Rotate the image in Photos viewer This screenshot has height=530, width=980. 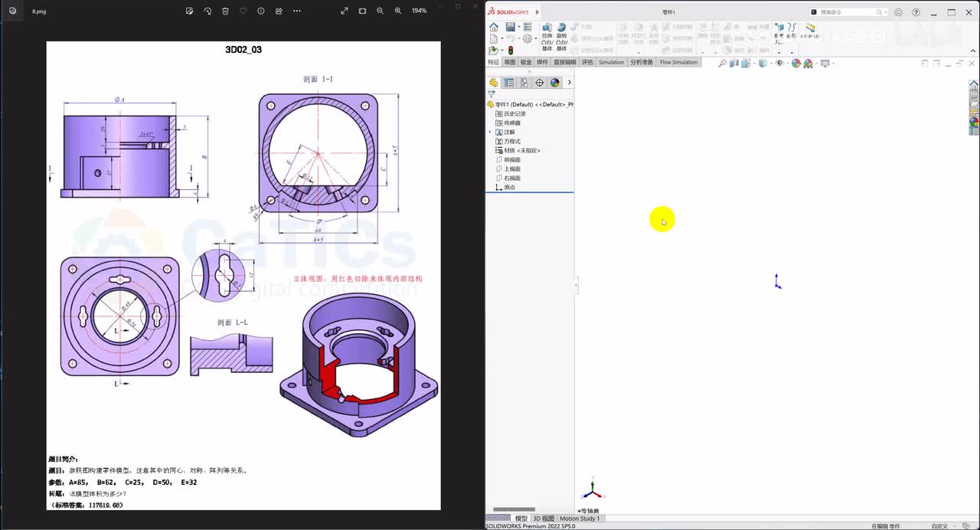coord(207,11)
